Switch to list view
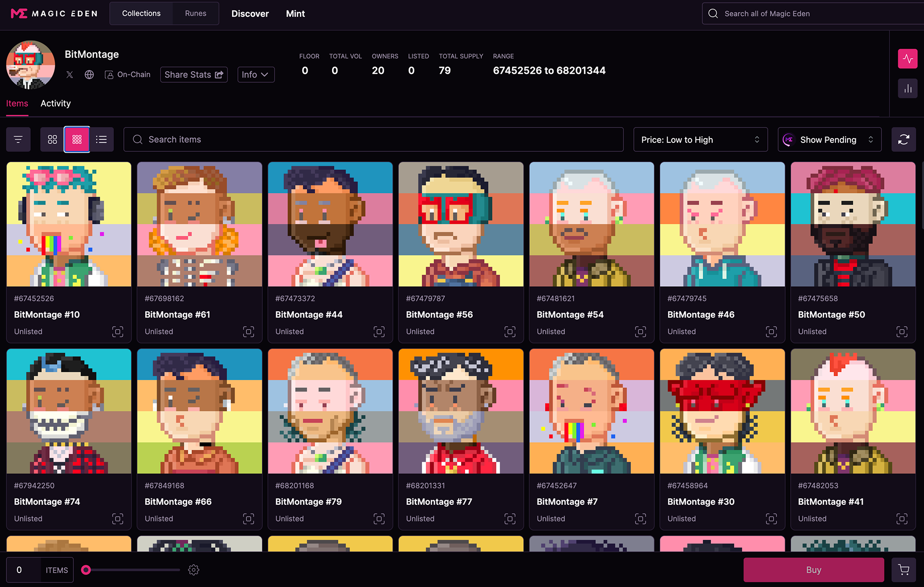924x587 pixels. [102, 140]
